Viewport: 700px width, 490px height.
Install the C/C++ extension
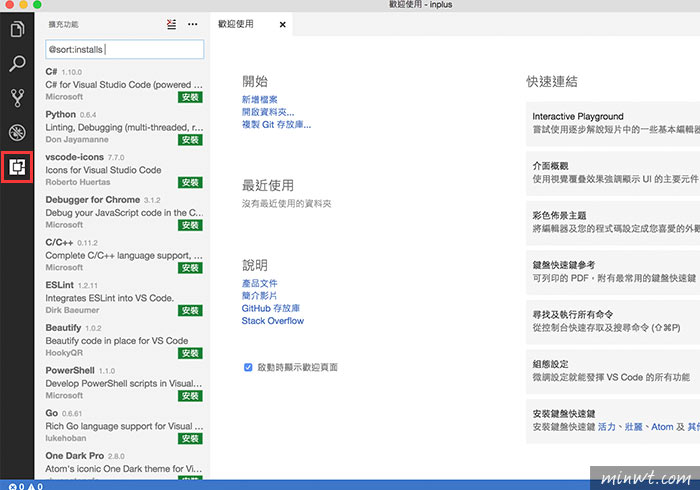190,268
